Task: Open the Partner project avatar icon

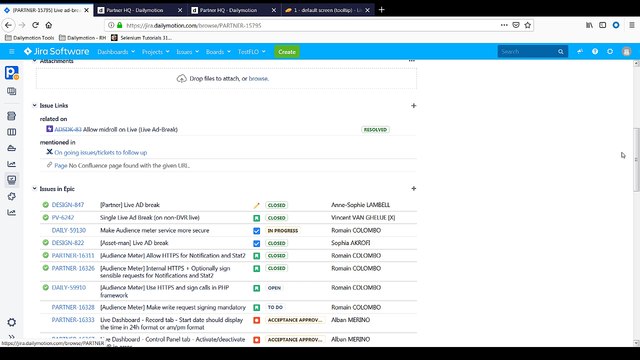Action: pyautogui.click(x=12, y=73)
